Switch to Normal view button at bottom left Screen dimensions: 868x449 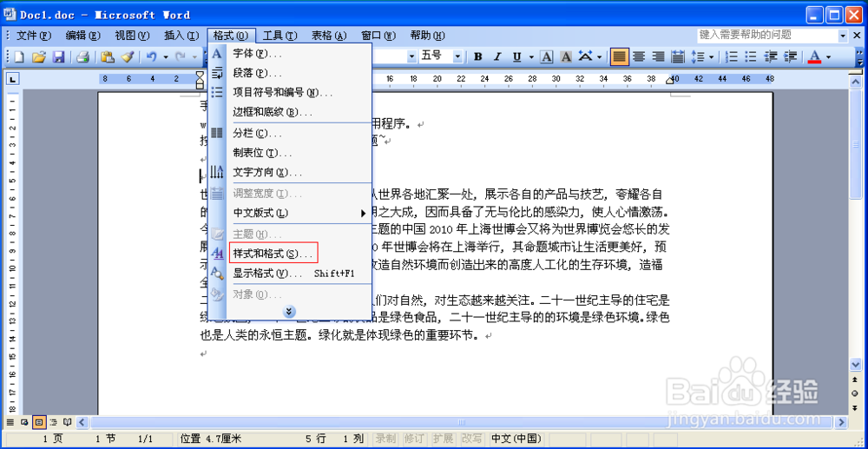click(10, 422)
